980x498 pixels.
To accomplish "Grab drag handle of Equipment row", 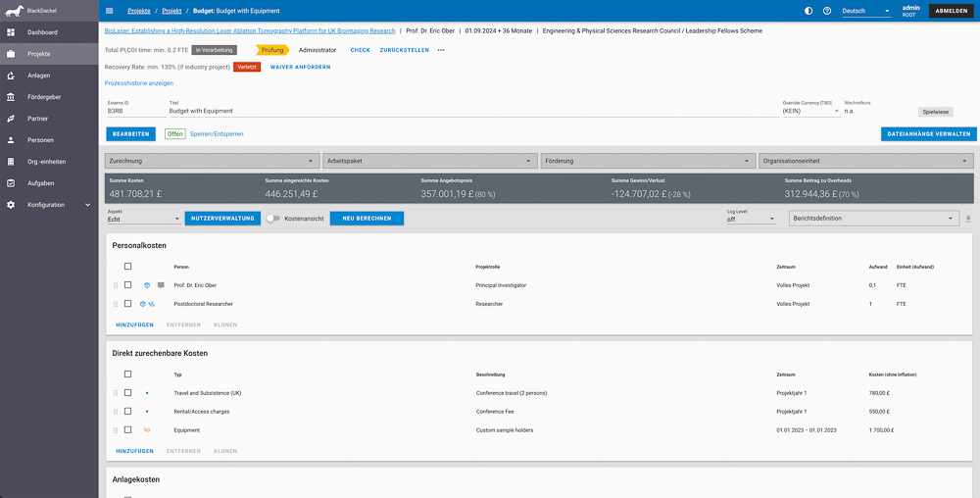I will [115, 430].
